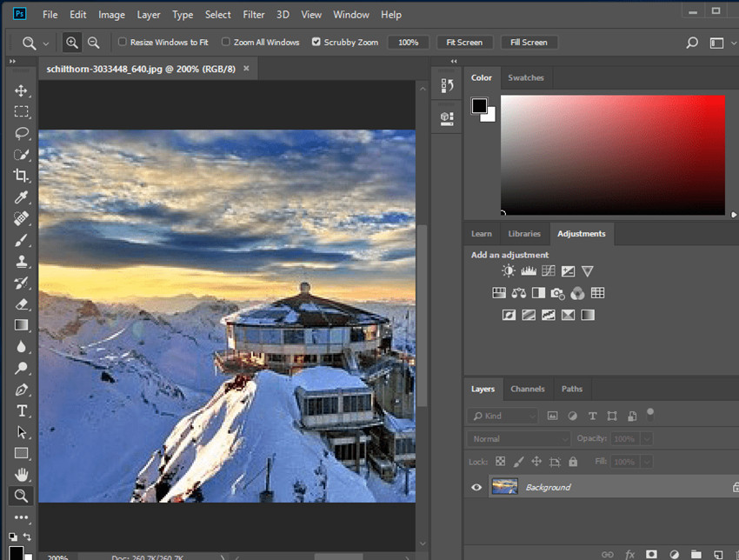Expand the Zoom tool preset dropdown arrow
Image resolution: width=739 pixels, height=560 pixels.
(46, 43)
